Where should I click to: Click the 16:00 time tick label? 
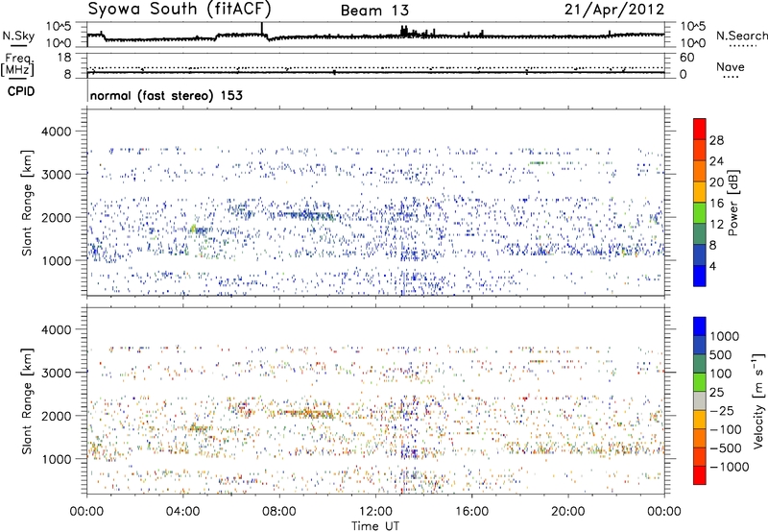click(x=471, y=511)
